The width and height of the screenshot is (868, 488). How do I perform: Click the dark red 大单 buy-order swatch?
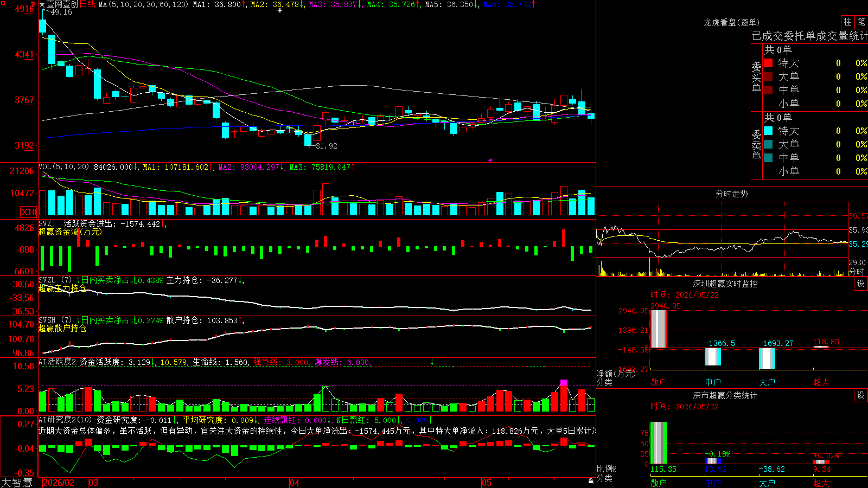(x=768, y=76)
